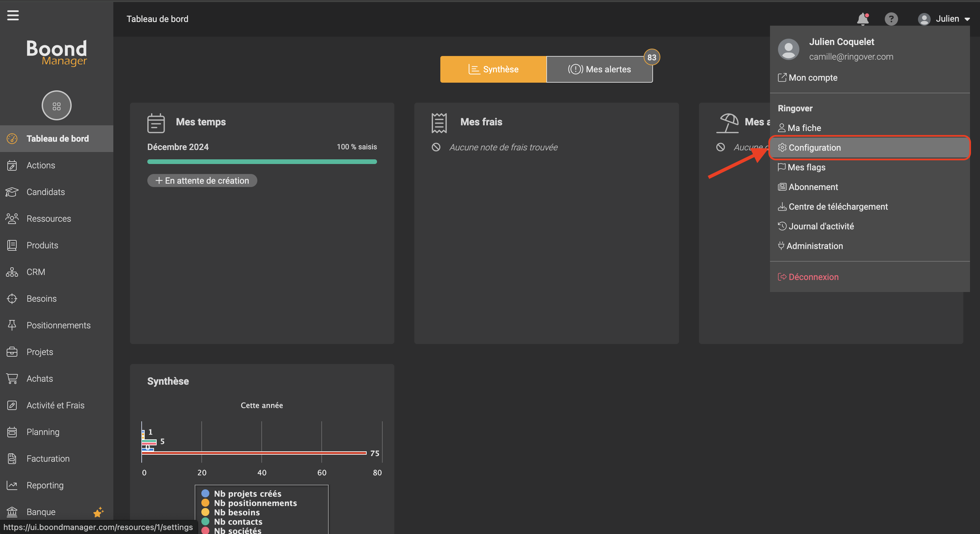The width and height of the screenshot is (980, 534).
Task: Switch to the Synthèse tab
Action: click(x=492, y=69)
